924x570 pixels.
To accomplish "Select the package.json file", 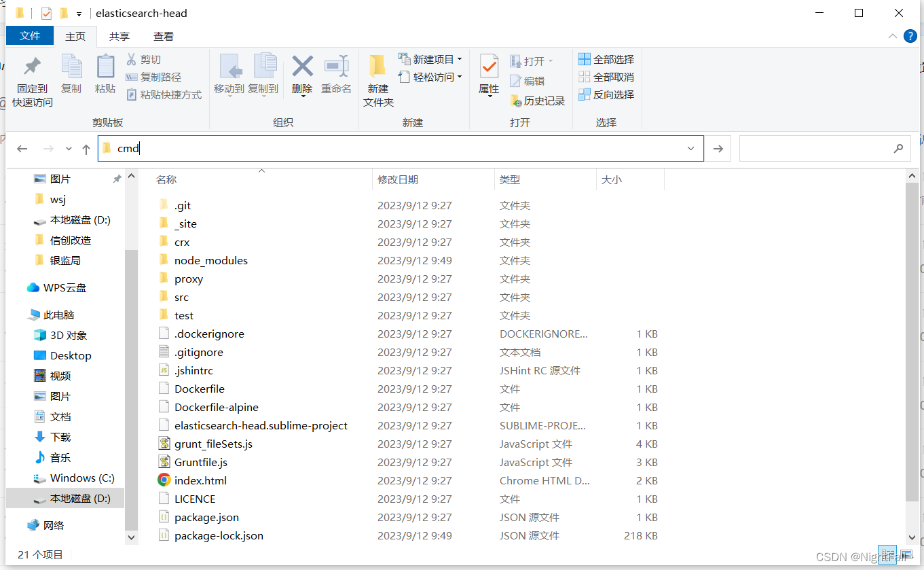I will click(x=206, y=517).
